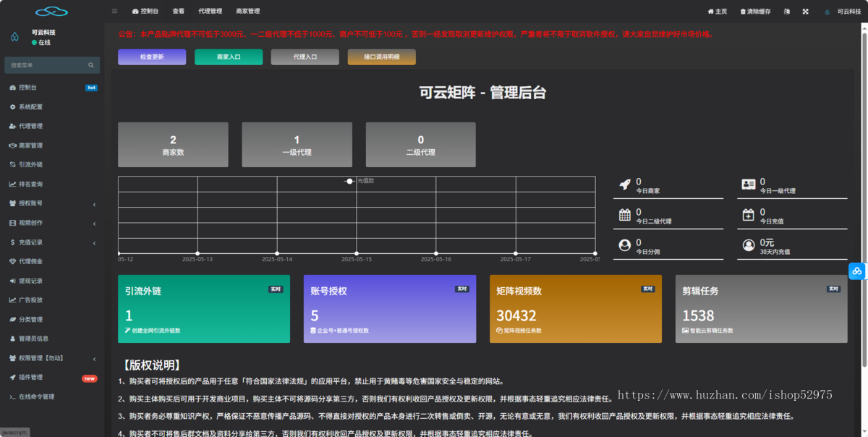
Task: Open the 矩阵视频数 orange stats card
Action: pos(576,309)
